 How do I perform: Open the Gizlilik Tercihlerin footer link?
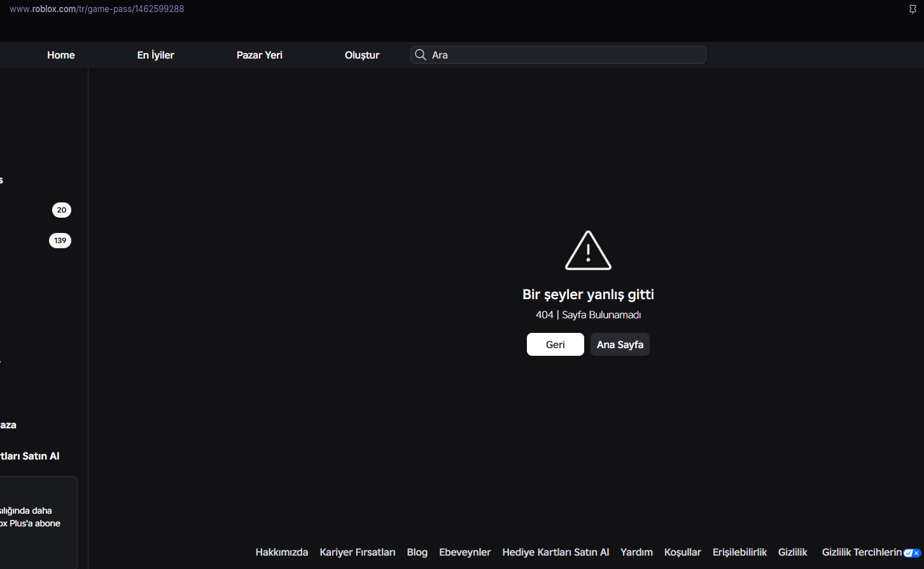pyautogui.click(x=862, y=552)
